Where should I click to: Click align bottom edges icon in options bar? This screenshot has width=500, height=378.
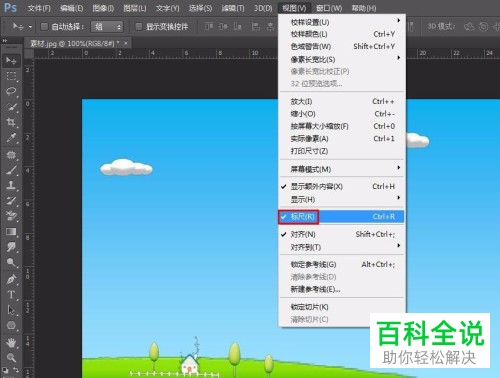(237, 26)
